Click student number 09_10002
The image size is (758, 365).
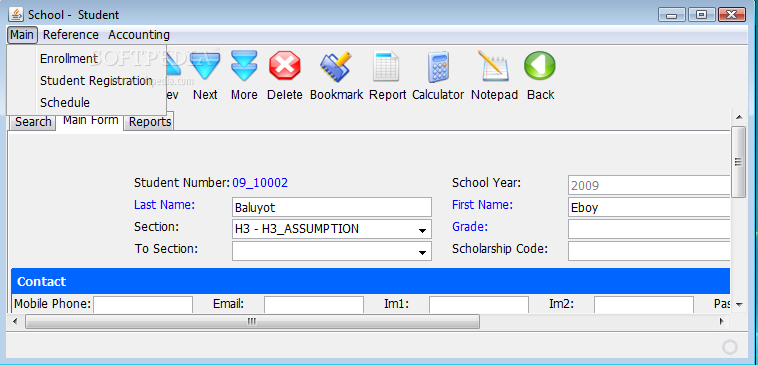pos(260,183)
